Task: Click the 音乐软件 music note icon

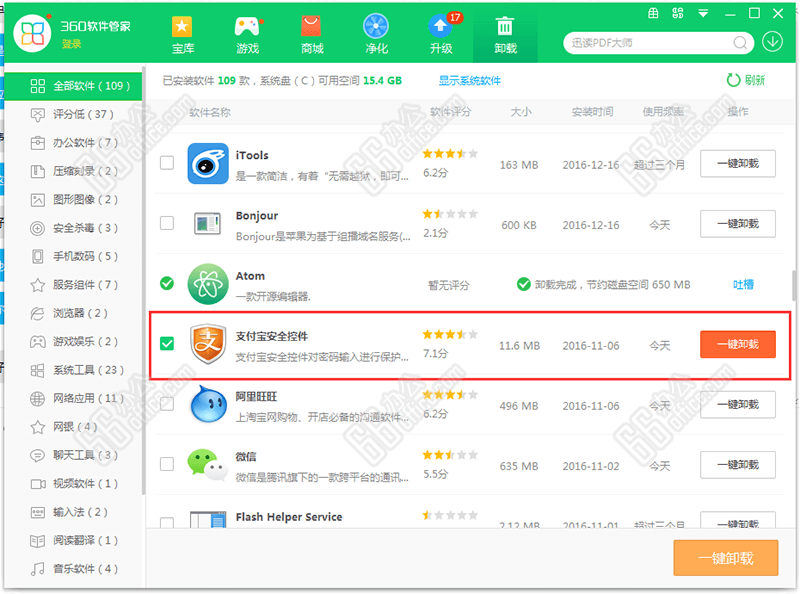Action: tap(37, 569)
